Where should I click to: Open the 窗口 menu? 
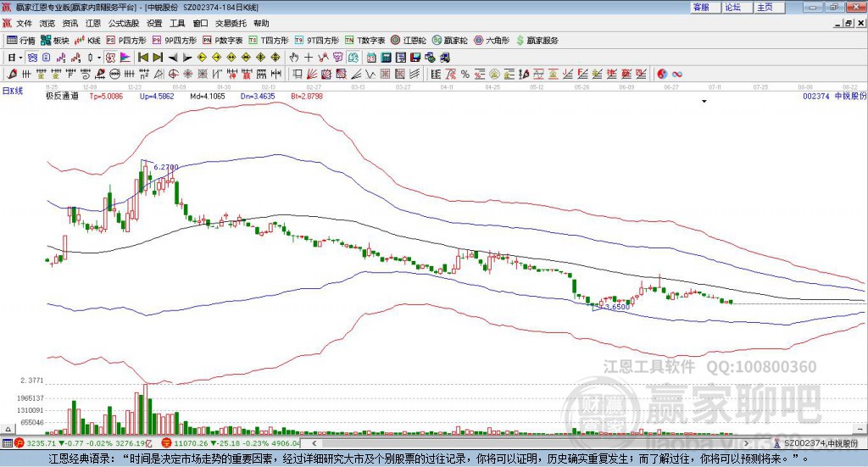click(x=200, y=23)
